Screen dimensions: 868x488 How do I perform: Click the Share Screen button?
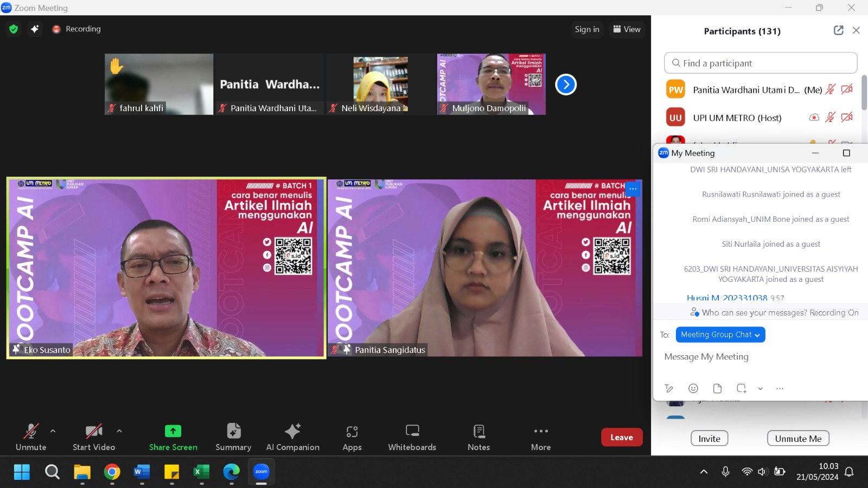173,437
